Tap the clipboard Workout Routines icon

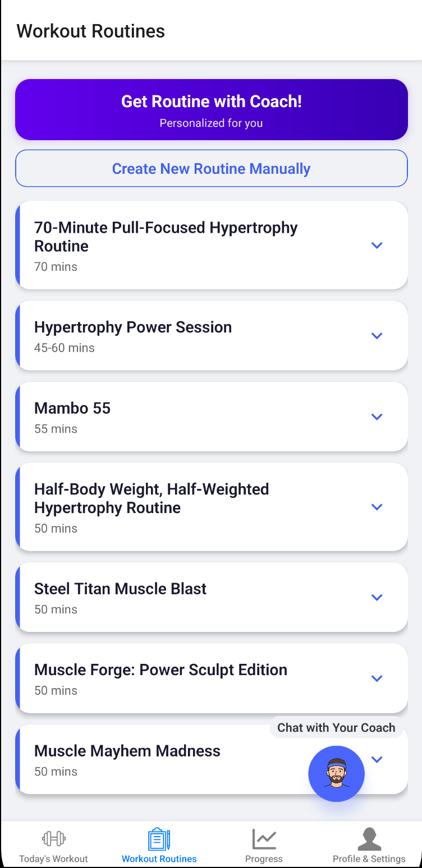159,839
